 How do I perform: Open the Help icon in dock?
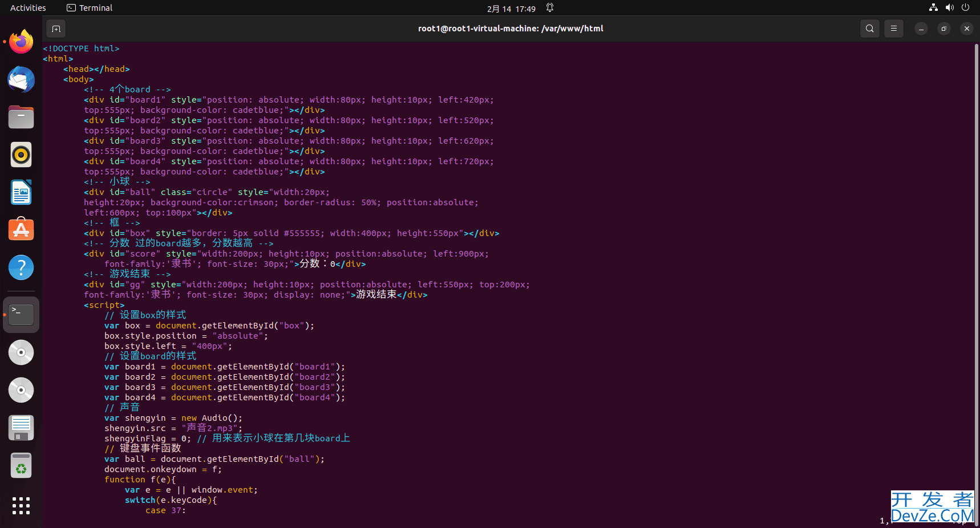coord(21,267)
